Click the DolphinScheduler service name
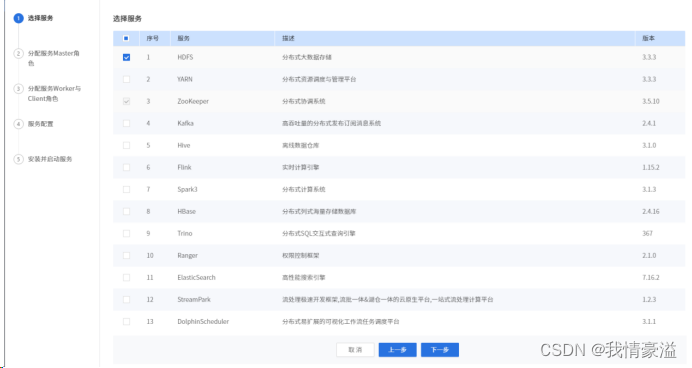This screenshot has width=692, height=368. [x=203, y=322]
